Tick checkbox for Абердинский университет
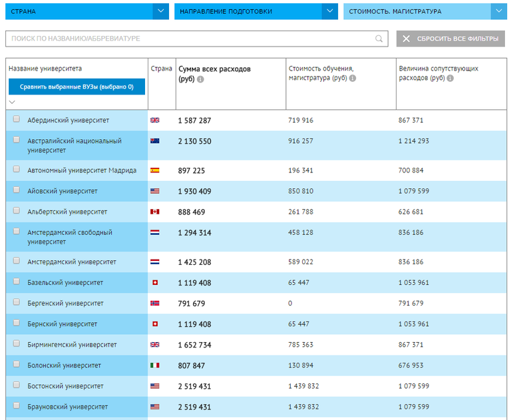Viewport: 511px width, 420px height. pos(17,120)
